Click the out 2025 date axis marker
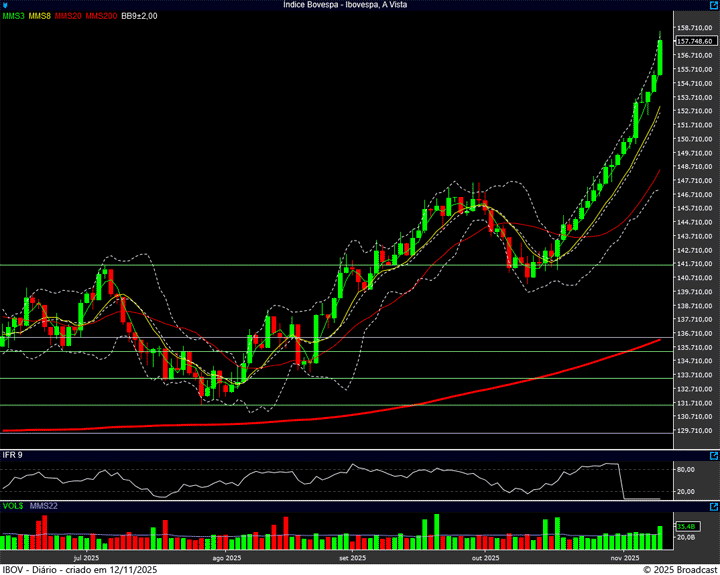The width and height of the screenshot is (720, 575). point(485,557)
